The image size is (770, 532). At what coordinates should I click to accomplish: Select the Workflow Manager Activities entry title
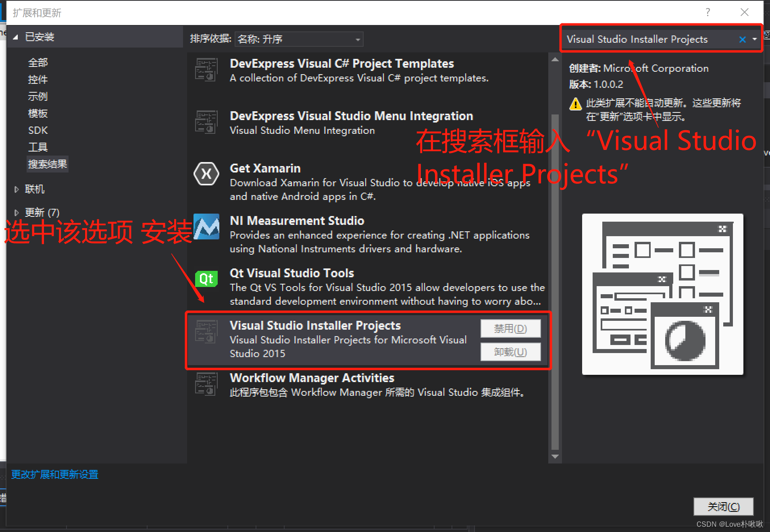click(x=312, y=378)
